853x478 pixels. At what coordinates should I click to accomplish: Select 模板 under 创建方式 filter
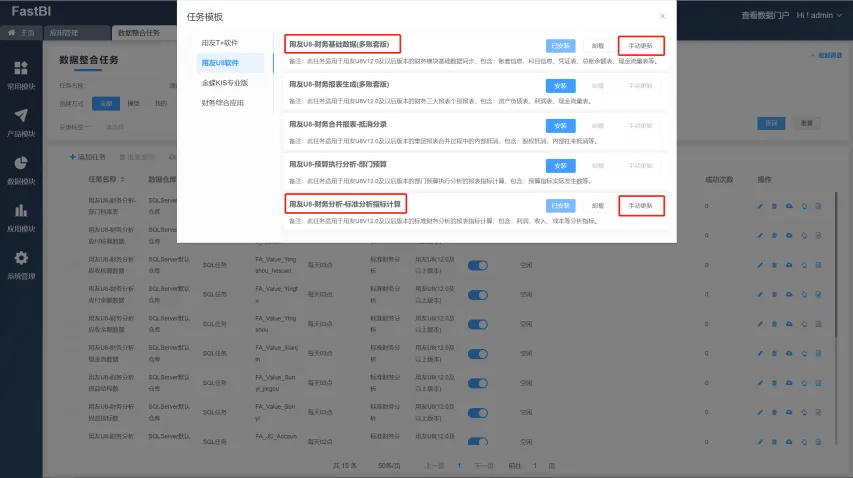tap(133, 103)
